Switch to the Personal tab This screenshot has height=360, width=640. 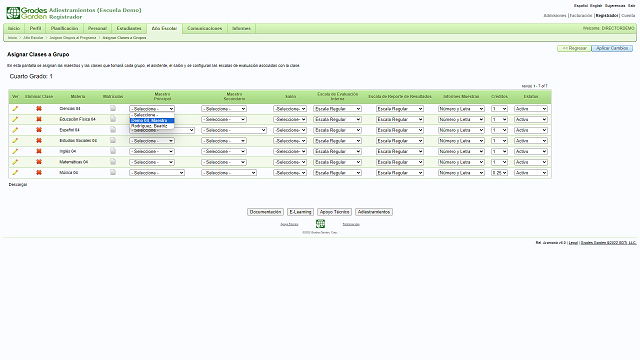[97, 29]
